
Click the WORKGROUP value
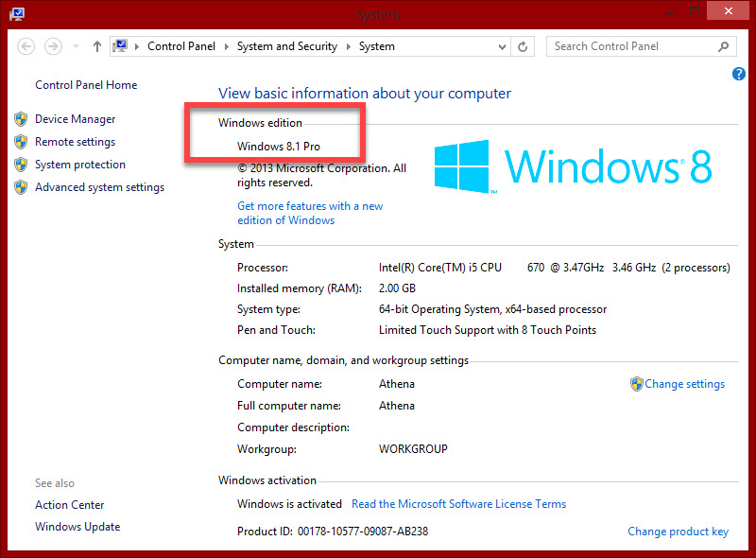[x=413, y=449]
